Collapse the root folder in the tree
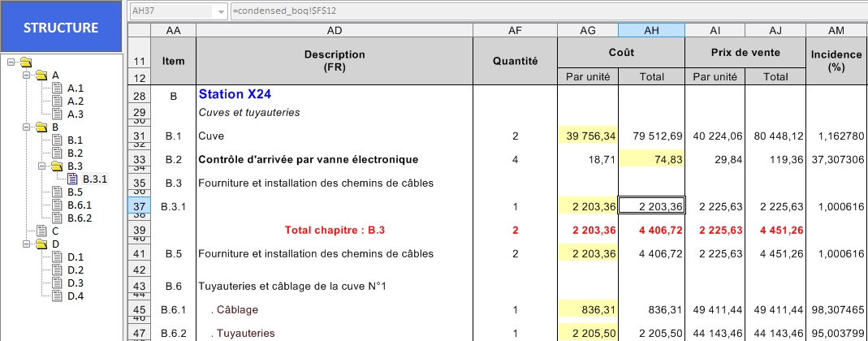 click(11, 62)
